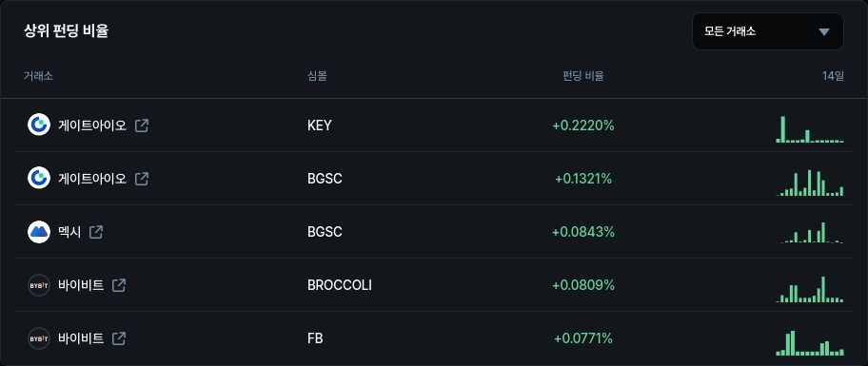
Task: Sort by 펀딩 비율 column header
Action: point(582,76)
